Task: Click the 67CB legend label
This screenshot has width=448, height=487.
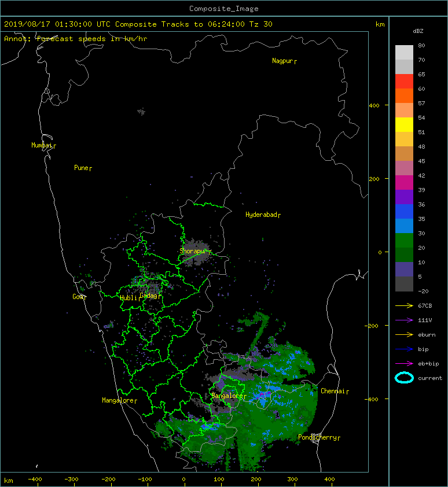Action: pos(425,305)
